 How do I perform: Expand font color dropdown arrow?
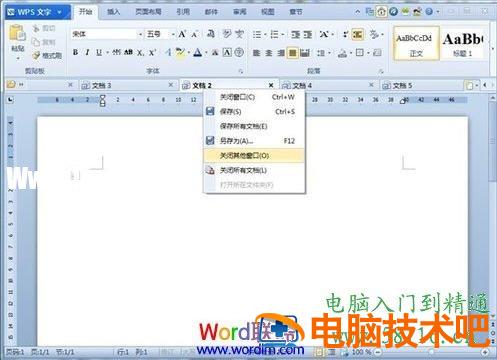click(206, 53)
